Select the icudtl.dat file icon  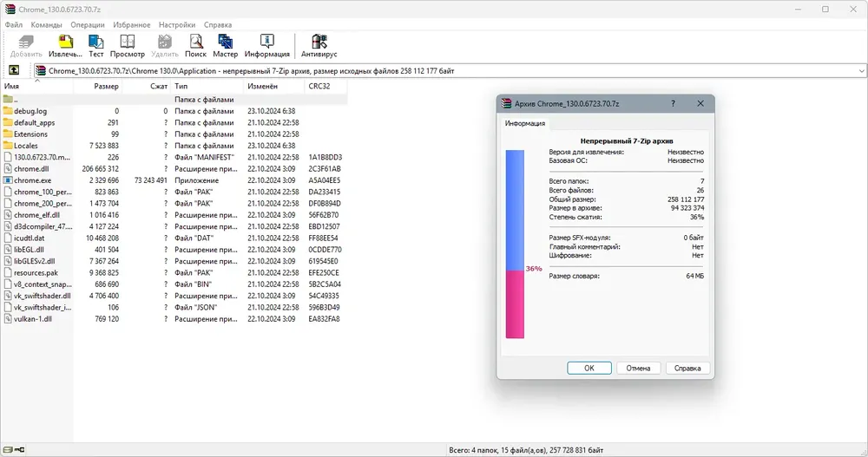[x=8, y=238]
